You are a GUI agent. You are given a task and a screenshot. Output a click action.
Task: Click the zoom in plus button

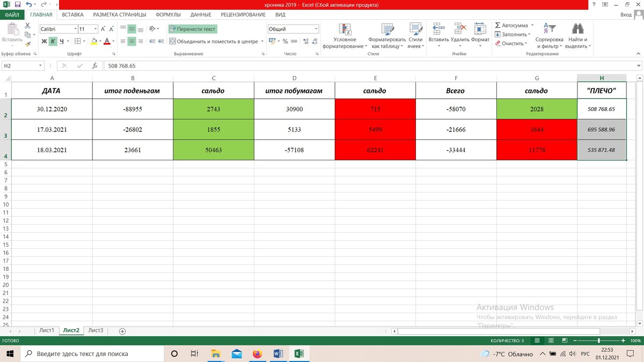(623, 341)
